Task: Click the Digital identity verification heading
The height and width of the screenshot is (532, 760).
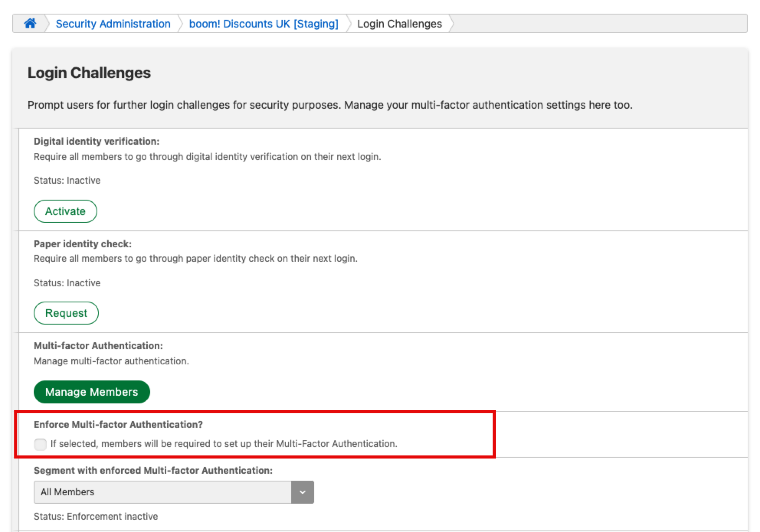Action: (x=97, y=141)
